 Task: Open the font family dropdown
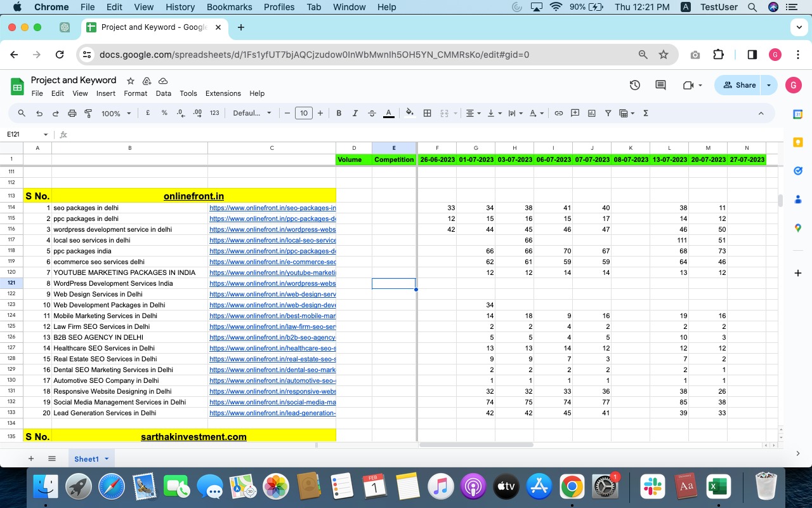tap(252, 113)
